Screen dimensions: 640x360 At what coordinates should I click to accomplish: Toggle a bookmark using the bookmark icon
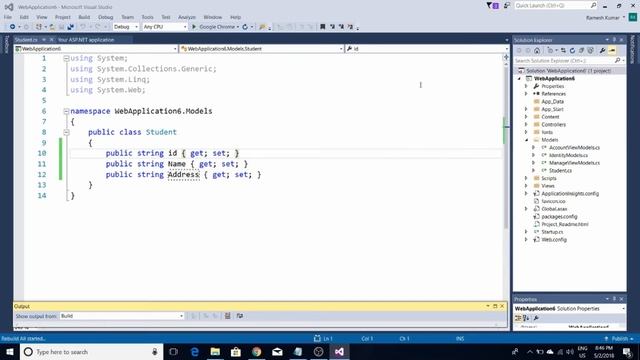tap(322, 27)
